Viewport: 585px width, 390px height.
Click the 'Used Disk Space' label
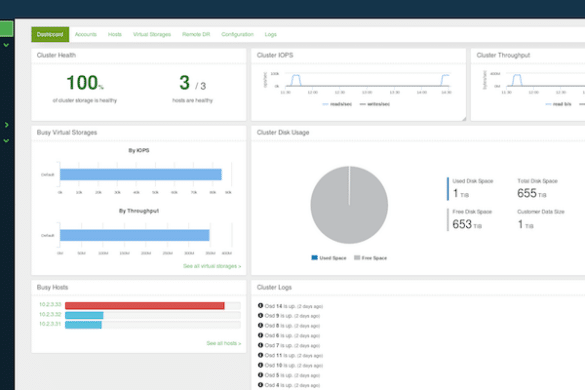(473, 181)
